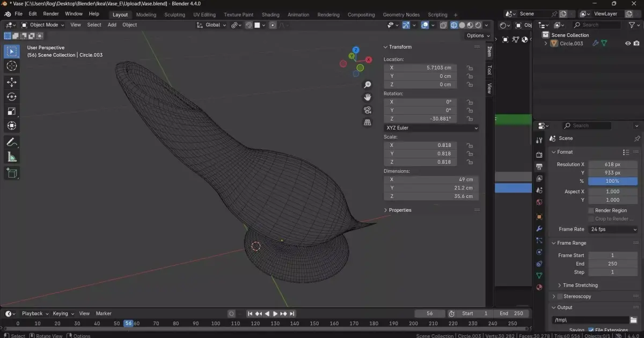Image resolution: width=644 pixels, height=338 pixels.
Task: Open the Render menu
Action: (51, 13)
